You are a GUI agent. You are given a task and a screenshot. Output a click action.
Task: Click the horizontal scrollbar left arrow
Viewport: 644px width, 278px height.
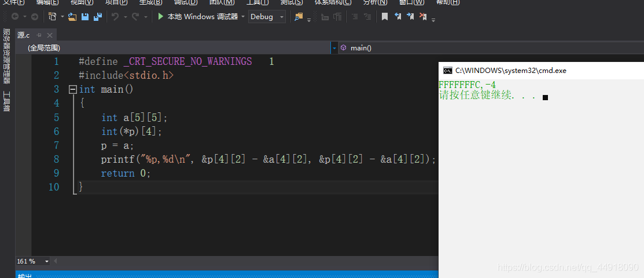[56, 261]
